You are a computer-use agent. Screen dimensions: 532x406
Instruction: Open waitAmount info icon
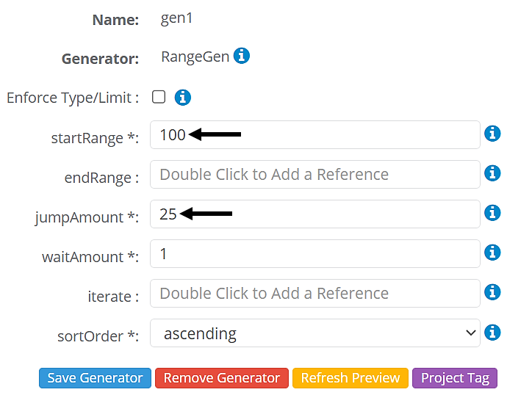(x=493, y=253)
